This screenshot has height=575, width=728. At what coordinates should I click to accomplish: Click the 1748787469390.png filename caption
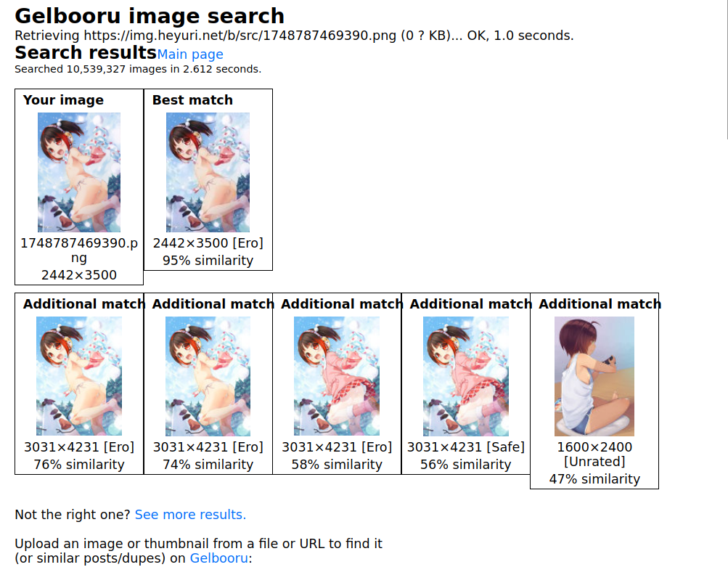79,250
